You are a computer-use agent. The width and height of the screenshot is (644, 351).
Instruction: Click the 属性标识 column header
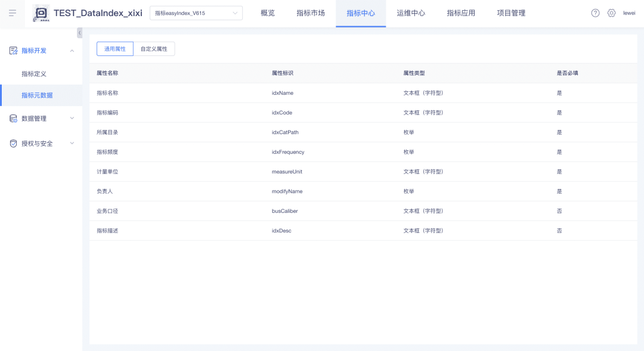283,73
